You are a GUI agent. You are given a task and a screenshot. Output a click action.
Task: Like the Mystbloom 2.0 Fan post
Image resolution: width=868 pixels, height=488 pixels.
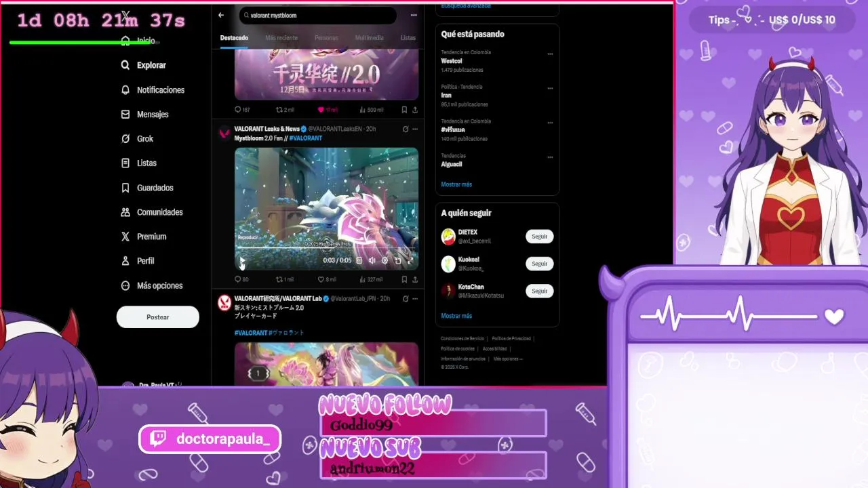click(x=327, y=279)
